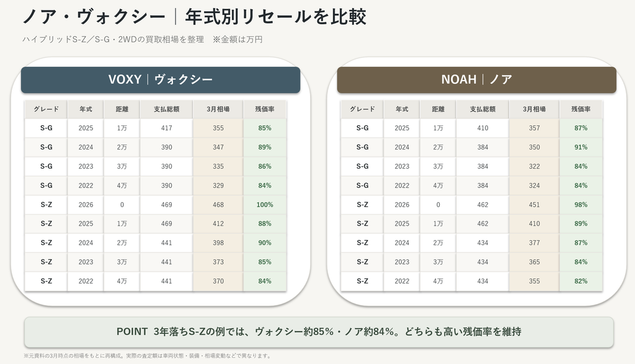Image resolution: width=635 pixels, height=364 pixels.
Task: Select the 3月相場 column header in NOAH table
Action: [534, 109]
